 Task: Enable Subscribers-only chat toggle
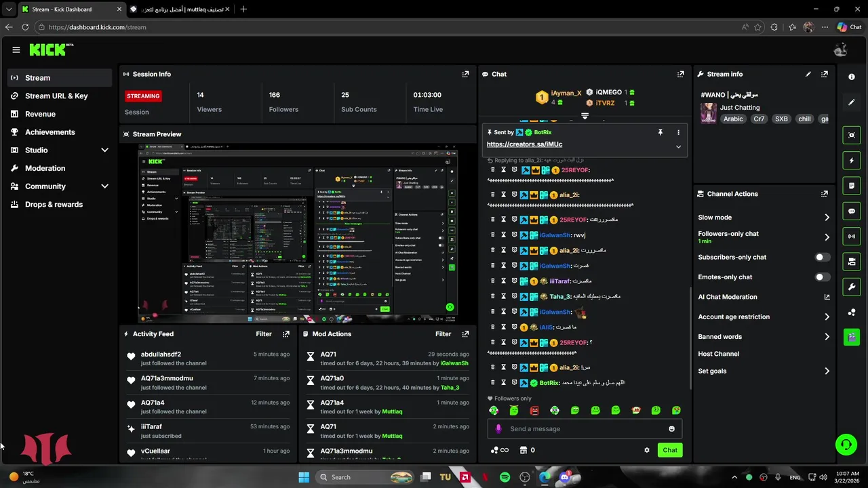point(822,258)
